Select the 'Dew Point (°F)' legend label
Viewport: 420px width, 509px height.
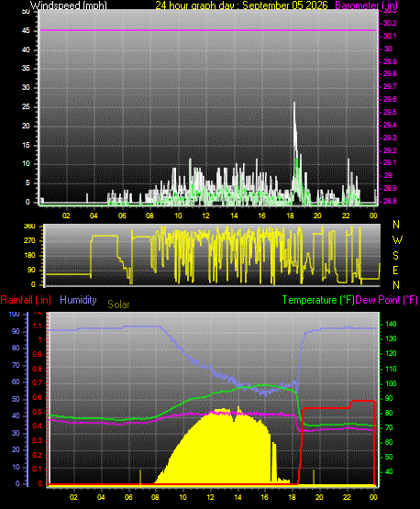point(387,300)
